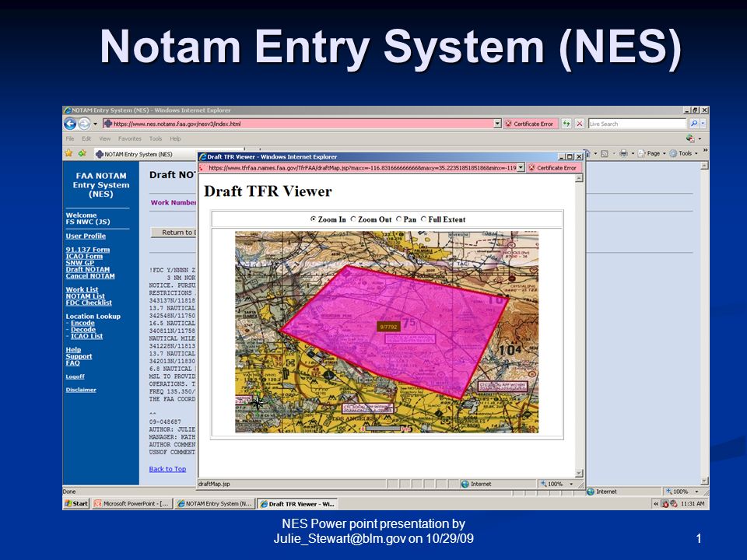Open the 100% zoom dropdown in main status bar
Screen dimensions: 747x560
(x=696, y=492)
